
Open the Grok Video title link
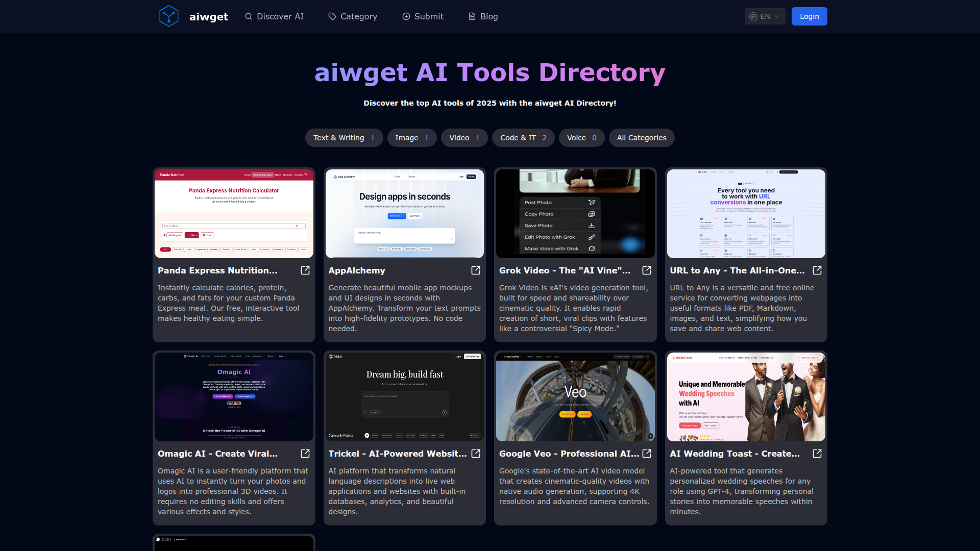[565, 270]
